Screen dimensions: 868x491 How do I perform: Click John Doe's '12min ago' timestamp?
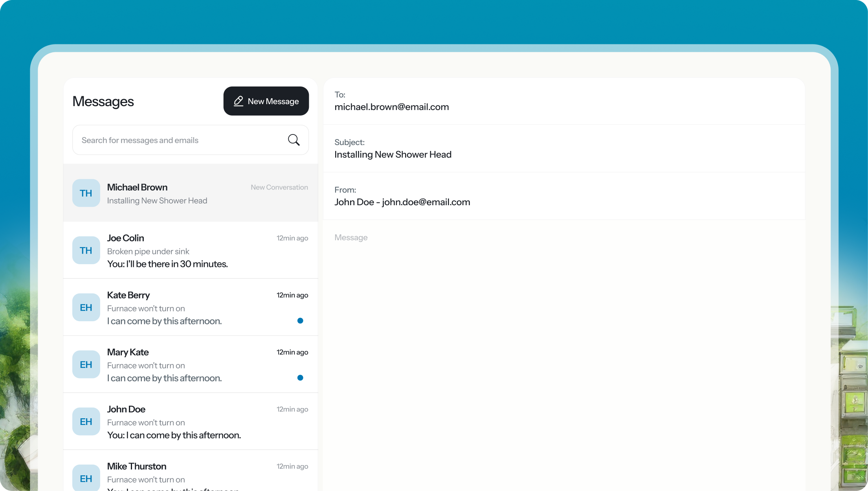click(292, 409)
